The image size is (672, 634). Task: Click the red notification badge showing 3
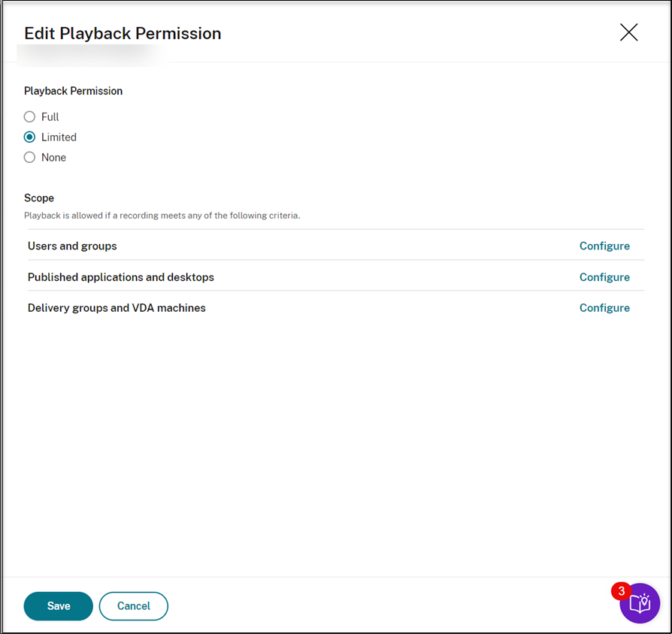coord(621,590)
